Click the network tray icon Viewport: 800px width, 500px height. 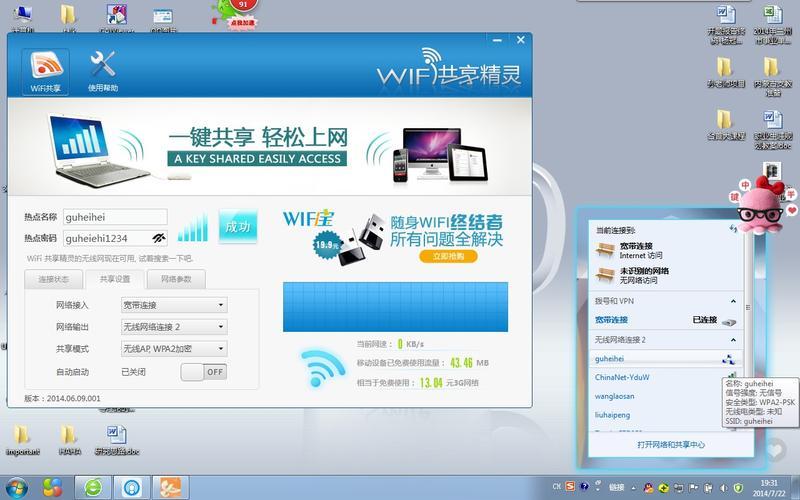point(679,488)
